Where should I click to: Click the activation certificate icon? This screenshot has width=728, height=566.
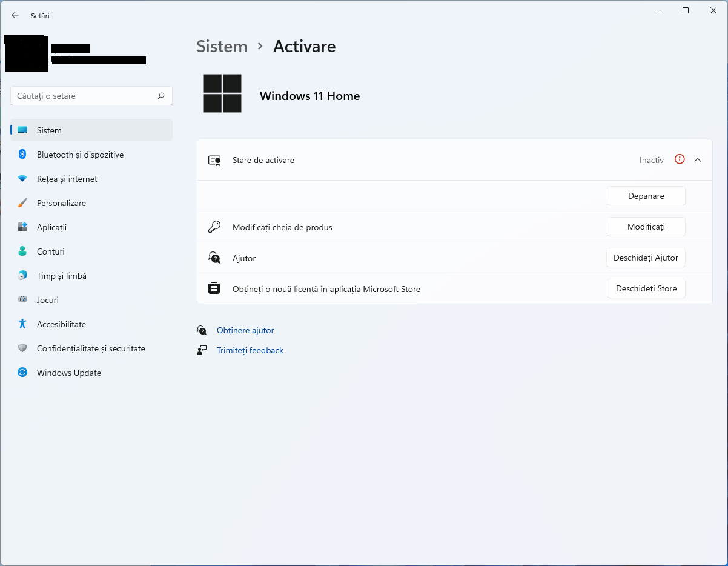(214, 160)
